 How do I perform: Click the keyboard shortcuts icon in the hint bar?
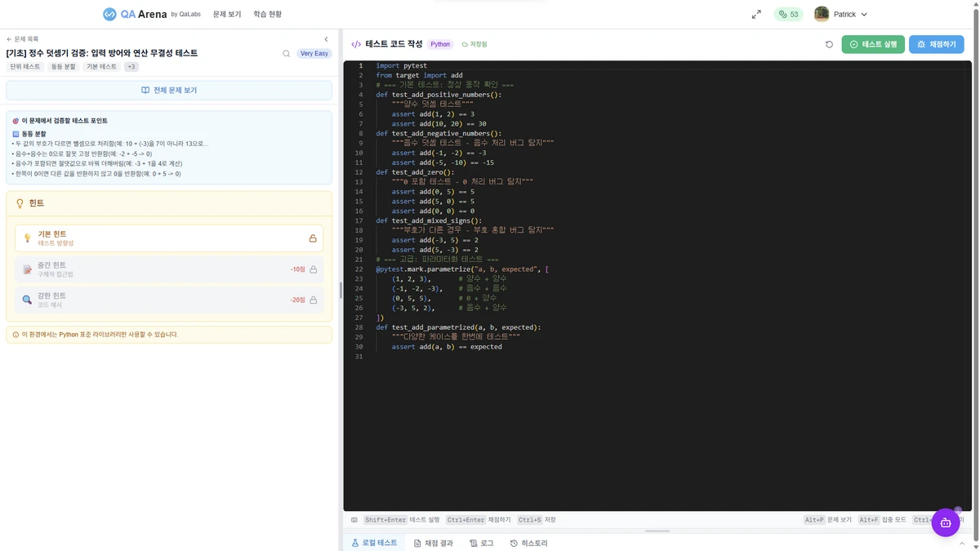coord(354,520)
